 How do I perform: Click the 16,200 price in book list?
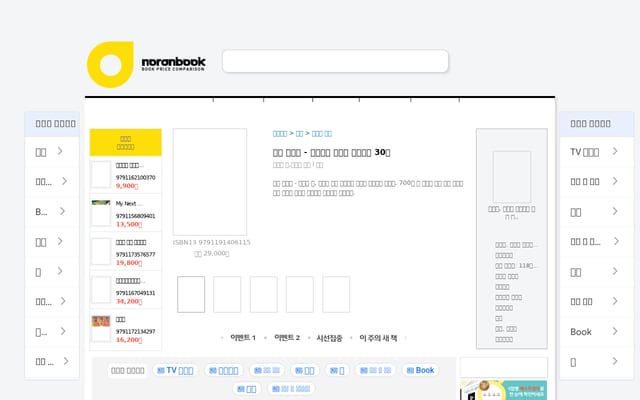(x=129, y=340)
